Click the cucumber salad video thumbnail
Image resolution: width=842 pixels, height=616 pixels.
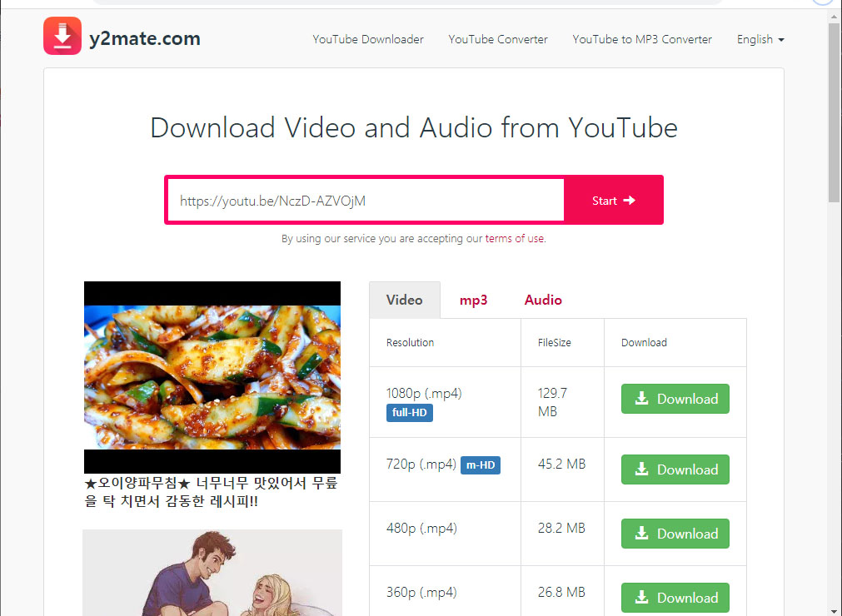[x=212, y=377]
